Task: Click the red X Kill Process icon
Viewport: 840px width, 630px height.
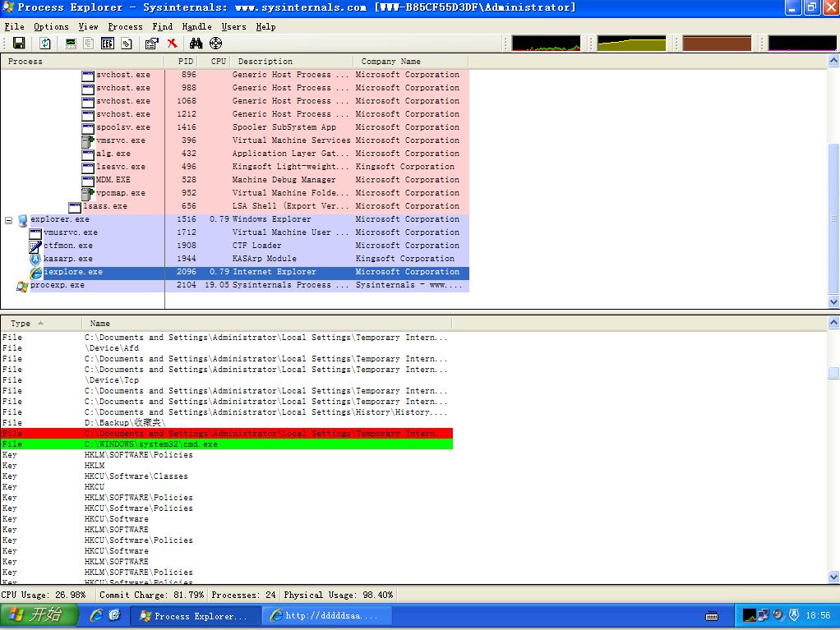Action: click(x=172, y=44)
